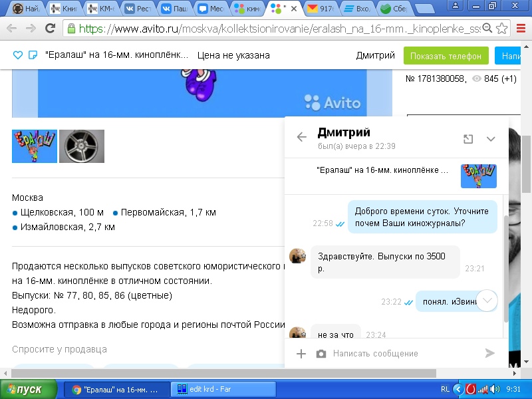Open a new browser tab
Screen dimensions: 532x399
click(425, 9)
